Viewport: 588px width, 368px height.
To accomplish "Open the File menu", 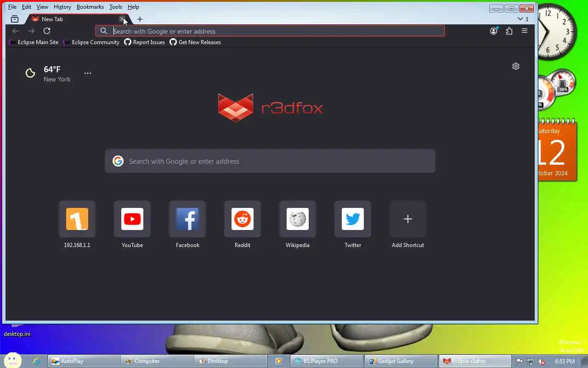I will pos(12,7).
